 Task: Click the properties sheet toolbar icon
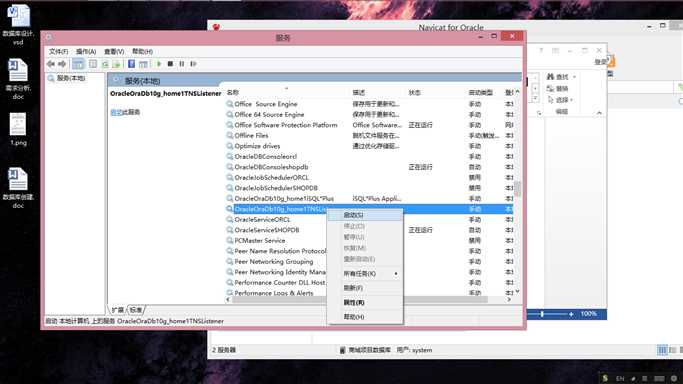click(93, 64)
